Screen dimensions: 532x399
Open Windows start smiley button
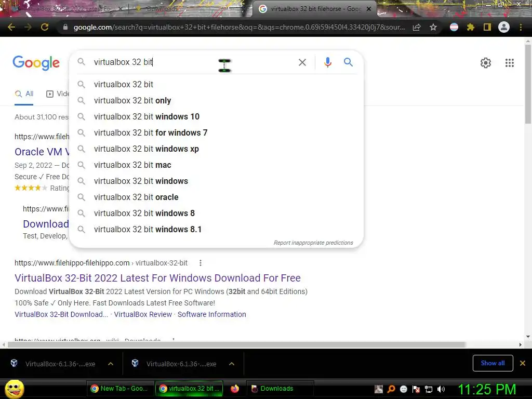(x=14, y=389)
